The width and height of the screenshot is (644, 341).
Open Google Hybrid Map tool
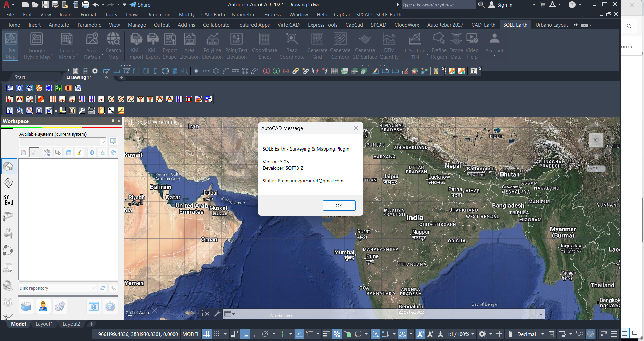point(37,46)
